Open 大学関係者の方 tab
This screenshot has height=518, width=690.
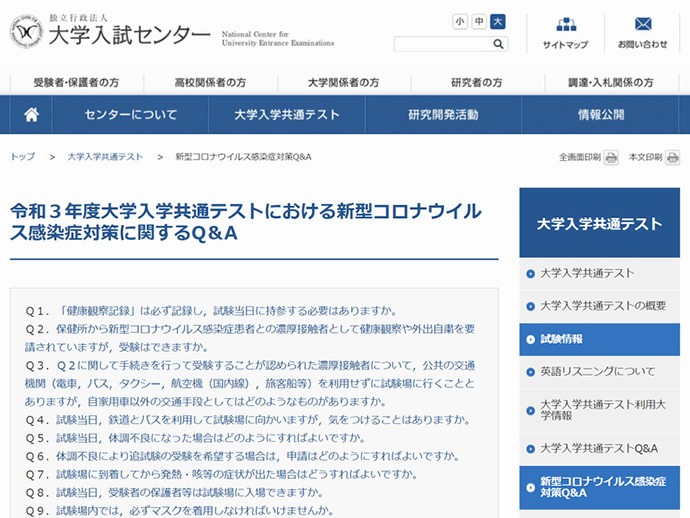tap(344, 82)
